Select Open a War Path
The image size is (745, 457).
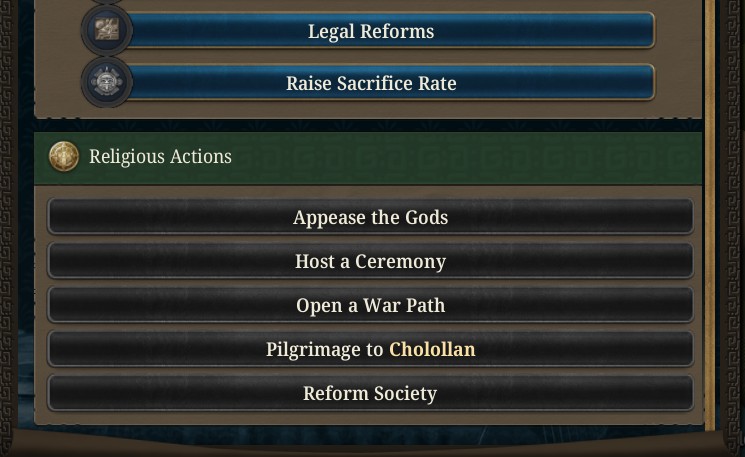click(370, 305)
